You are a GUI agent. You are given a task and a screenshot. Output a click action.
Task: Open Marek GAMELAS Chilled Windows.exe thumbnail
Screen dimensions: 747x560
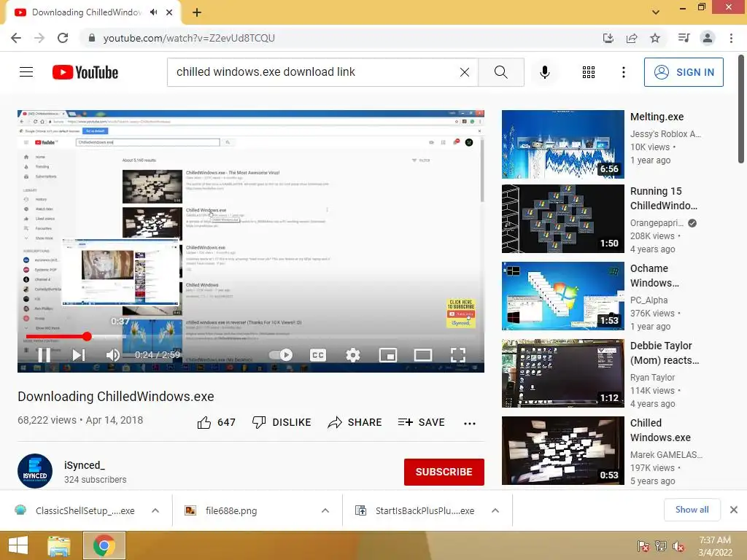click(x=562, y=451)
